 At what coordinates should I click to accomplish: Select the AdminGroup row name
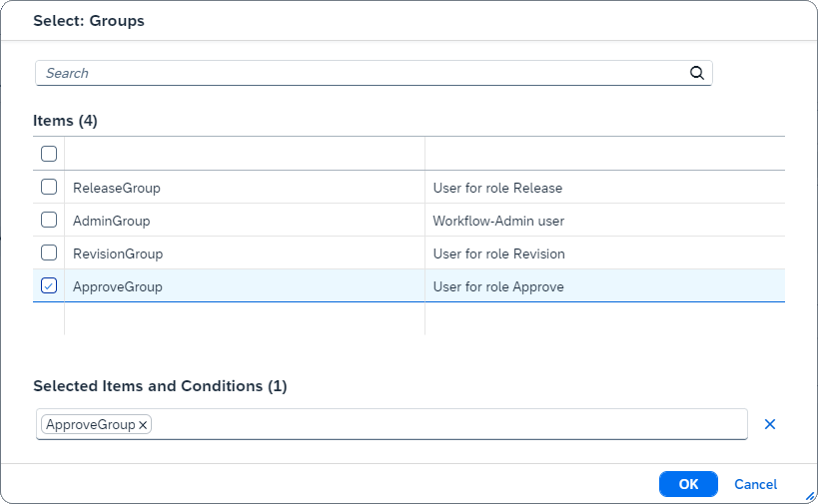pos(112,221)
